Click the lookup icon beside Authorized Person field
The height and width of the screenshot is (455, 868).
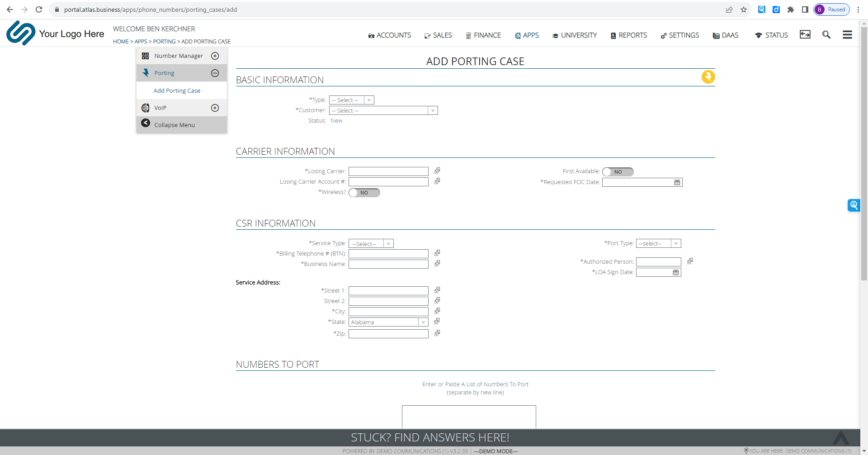click(x=690, y=261)
